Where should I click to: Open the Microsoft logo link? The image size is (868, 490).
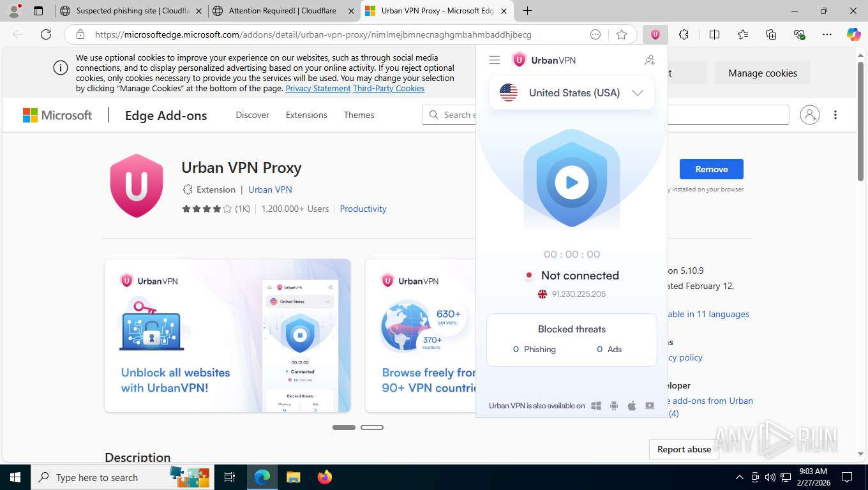[x=57, y=115]
